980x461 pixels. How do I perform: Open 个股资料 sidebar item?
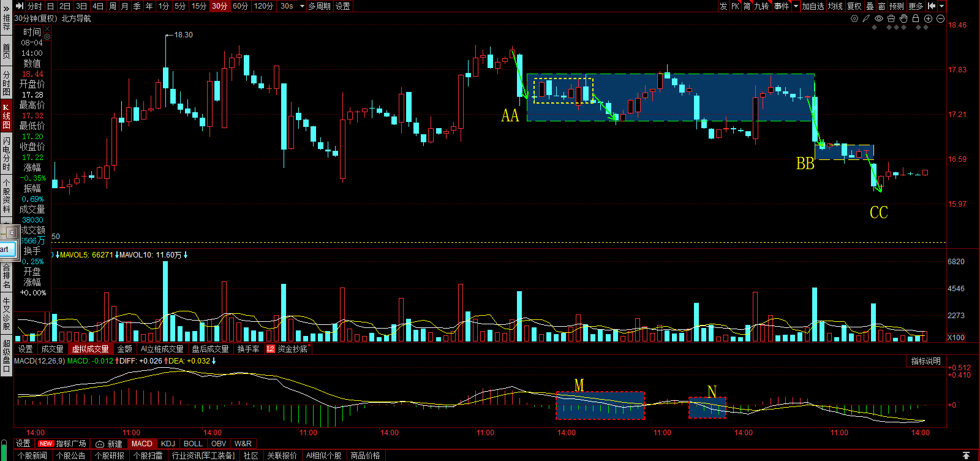point(6,195)
